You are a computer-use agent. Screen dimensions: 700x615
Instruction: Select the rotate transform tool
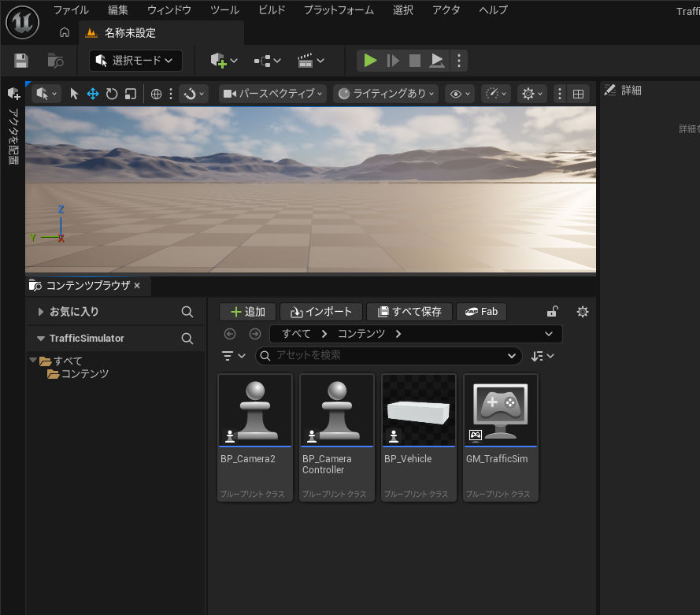112,94
